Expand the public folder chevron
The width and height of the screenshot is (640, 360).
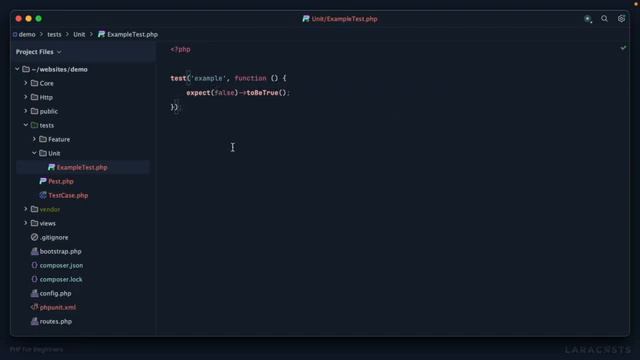tap(26, 111)
